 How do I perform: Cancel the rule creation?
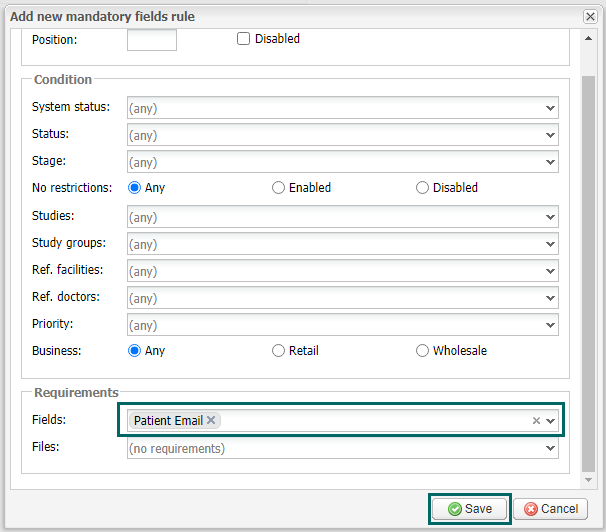pyautogui.click(x=551, y=509)
